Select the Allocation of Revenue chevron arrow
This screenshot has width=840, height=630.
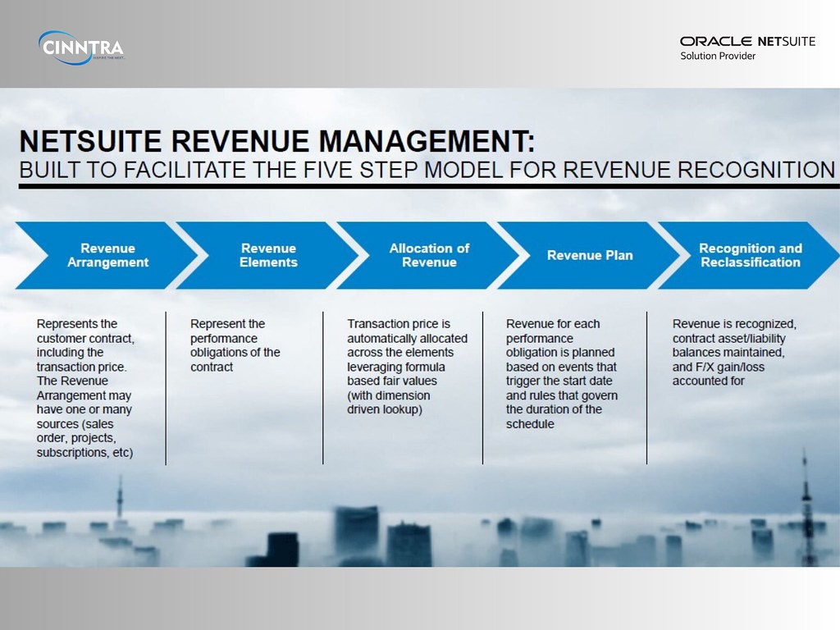click(428, 255)
